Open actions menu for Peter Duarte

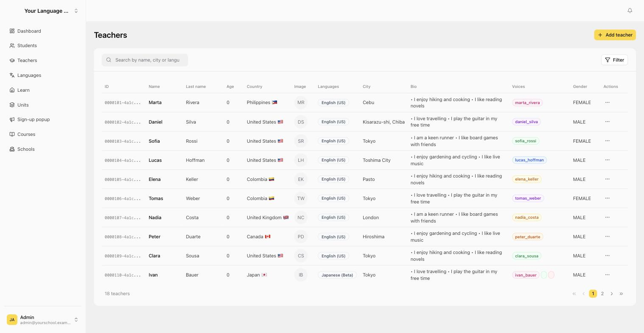pyautogui.click(x=607, y=236)
